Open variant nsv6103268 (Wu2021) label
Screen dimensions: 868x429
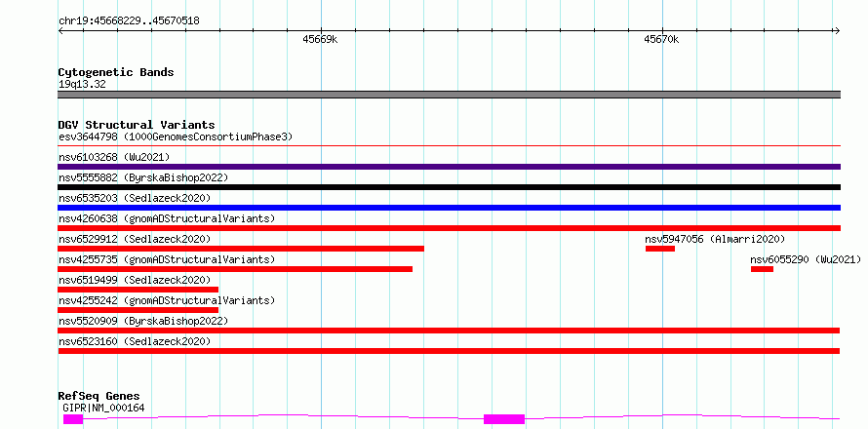[x=114, y=157]
